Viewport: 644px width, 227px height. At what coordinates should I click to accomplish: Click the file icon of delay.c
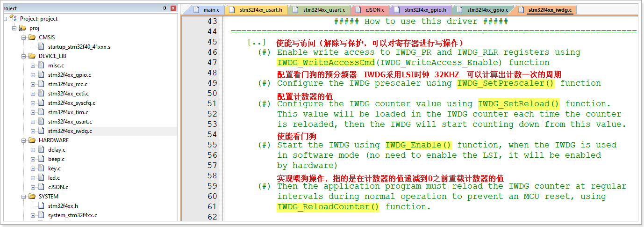(x=41, y=150)
